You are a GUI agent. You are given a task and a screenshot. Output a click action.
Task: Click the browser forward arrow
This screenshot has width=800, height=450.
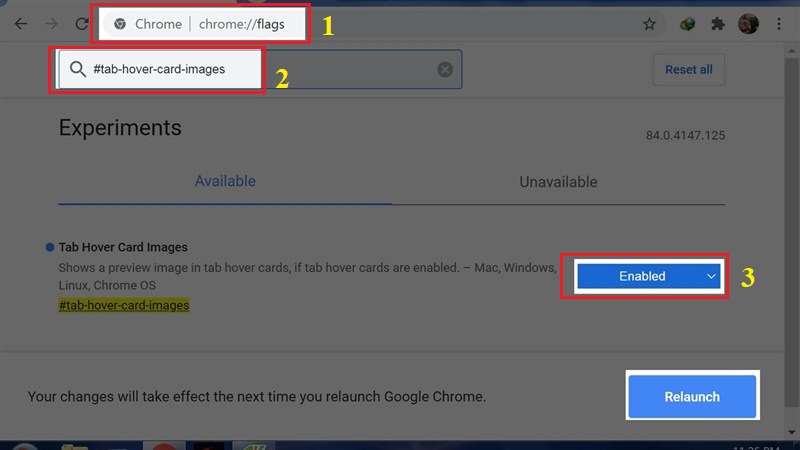pos(52,23)
